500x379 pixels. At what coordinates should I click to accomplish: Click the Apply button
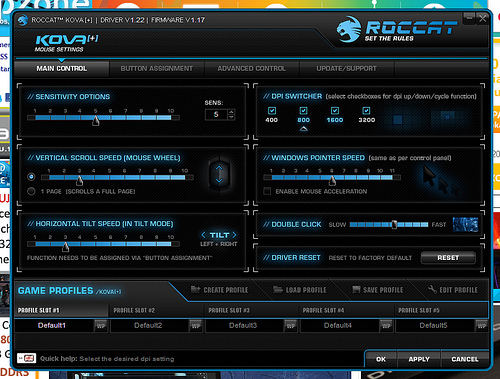419,359
